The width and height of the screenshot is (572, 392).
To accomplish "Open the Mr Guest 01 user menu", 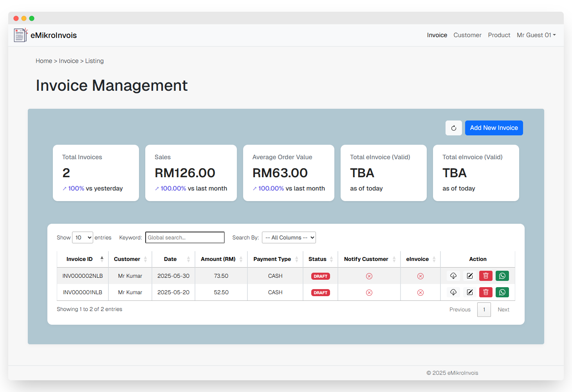I will pos(536,35).
